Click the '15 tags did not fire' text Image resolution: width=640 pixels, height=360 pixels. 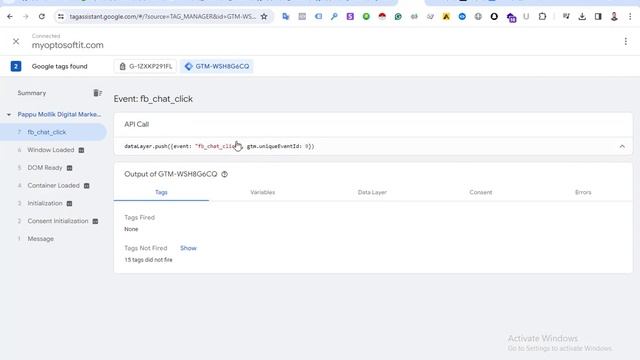[x=148, y=260]
